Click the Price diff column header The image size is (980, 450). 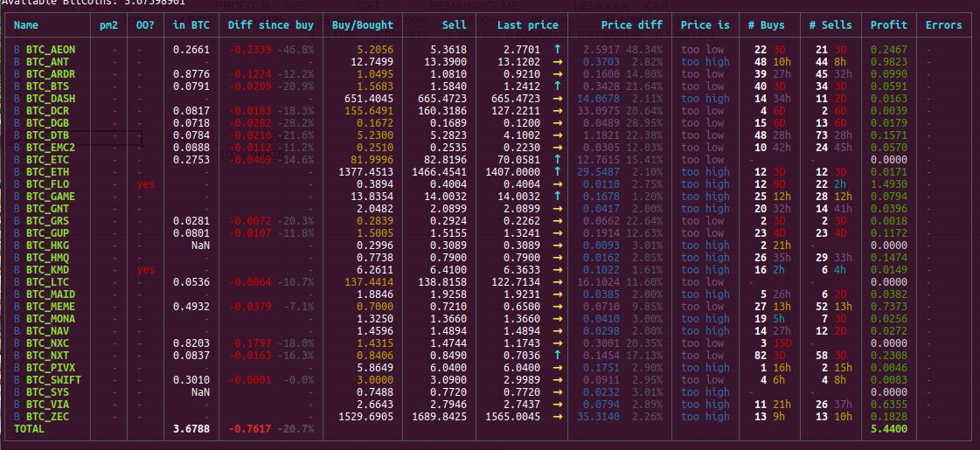pyautogui.click(x=632, y=25)
